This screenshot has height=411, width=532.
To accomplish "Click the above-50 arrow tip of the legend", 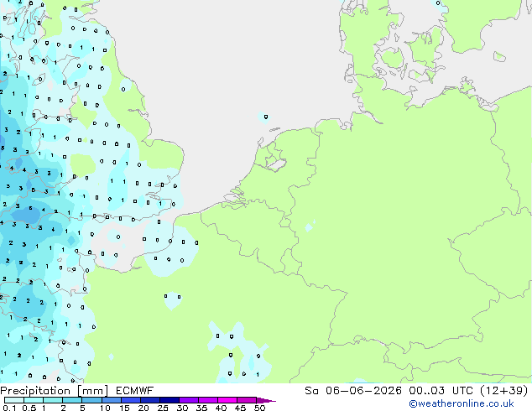I will [266, 400].
